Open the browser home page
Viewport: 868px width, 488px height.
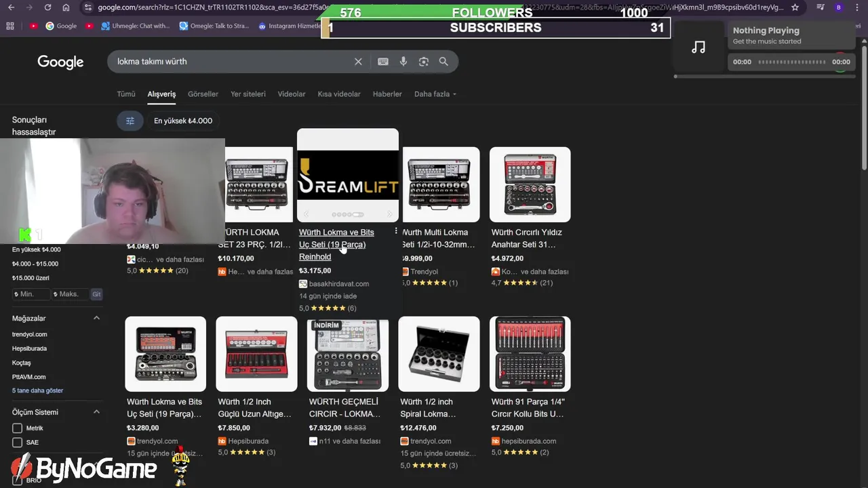[66, 7]
